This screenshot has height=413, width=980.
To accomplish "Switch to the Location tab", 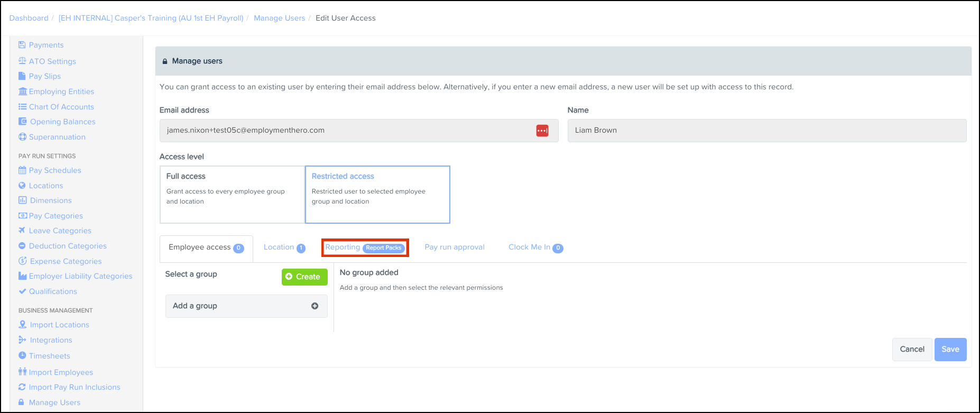I will [x=284, y=247].
